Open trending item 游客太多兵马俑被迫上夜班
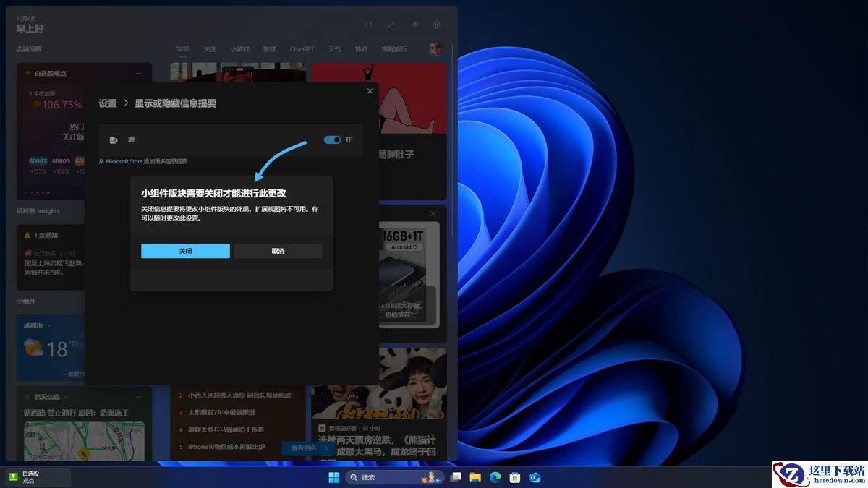Viewport: 868px width, 488px height. [x=226, y=429]
